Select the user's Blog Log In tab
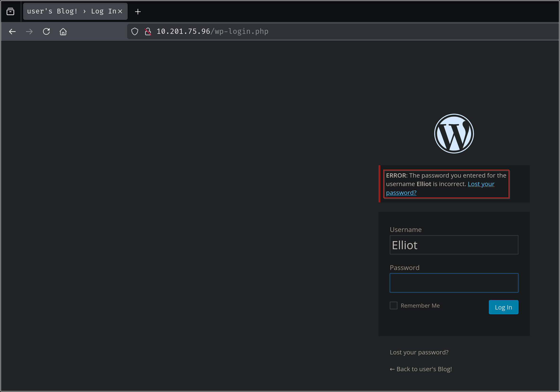The width and height of the screenshot is (560, 392). (71, 11)
